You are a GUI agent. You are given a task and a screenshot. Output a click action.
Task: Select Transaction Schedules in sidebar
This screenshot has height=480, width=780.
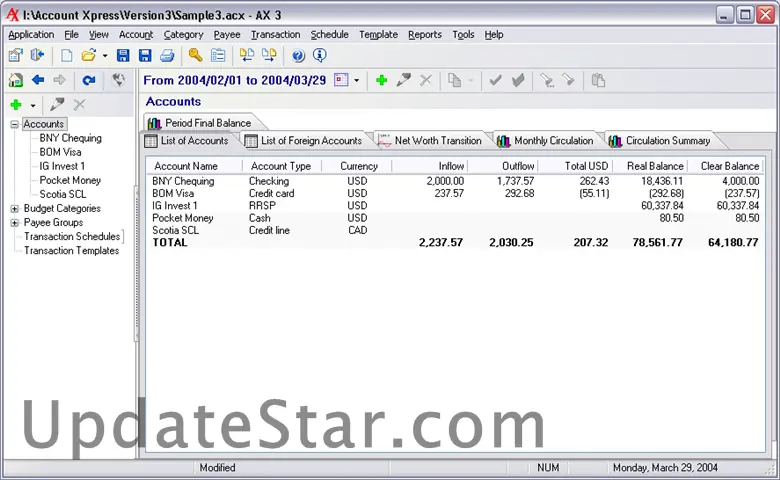(72, 237)
